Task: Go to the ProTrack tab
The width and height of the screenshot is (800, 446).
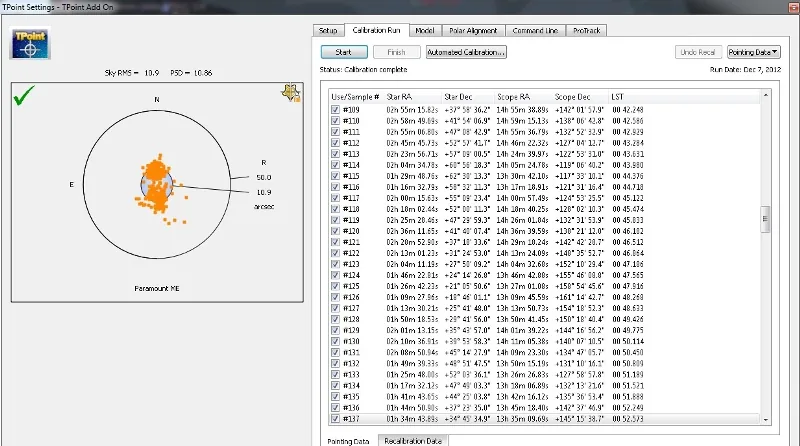Action: 586,31
